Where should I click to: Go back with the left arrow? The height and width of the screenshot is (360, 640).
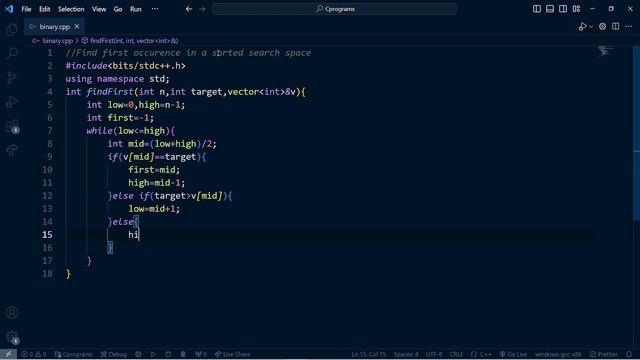point(189,9)
